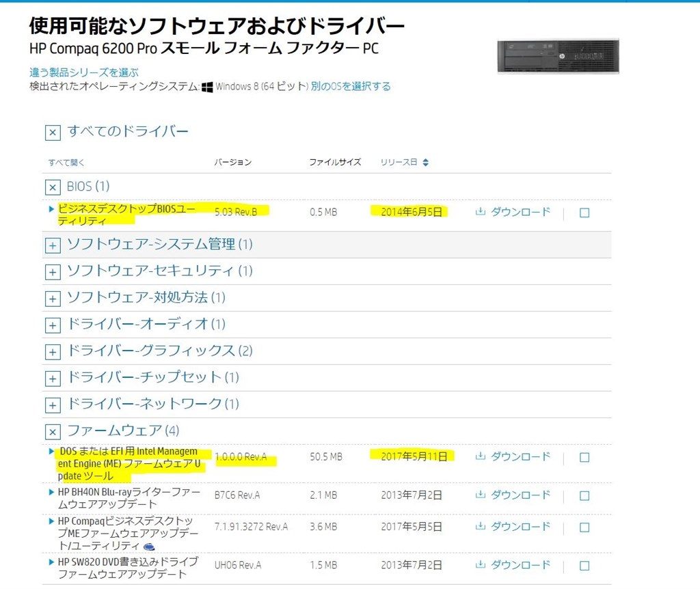Click the HP Compaq 6200 Pro product image

(x=558, y=56)
